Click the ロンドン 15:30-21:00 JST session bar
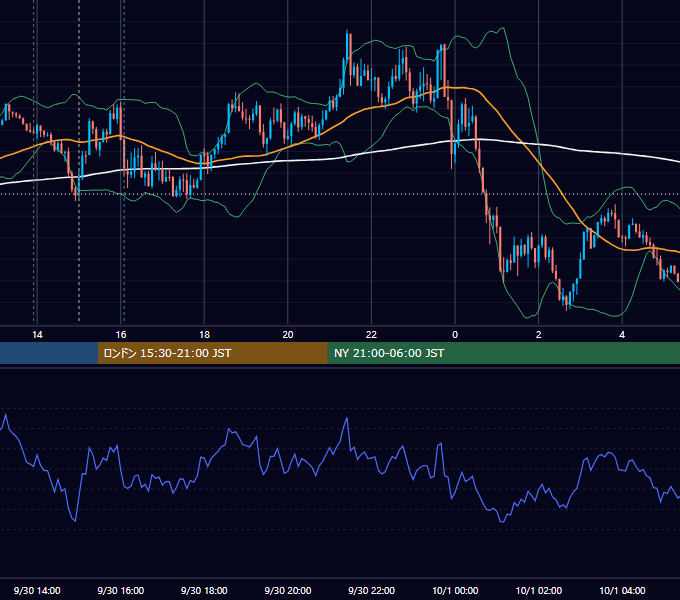Screen dimensions: 680x600 click(212, 353)
